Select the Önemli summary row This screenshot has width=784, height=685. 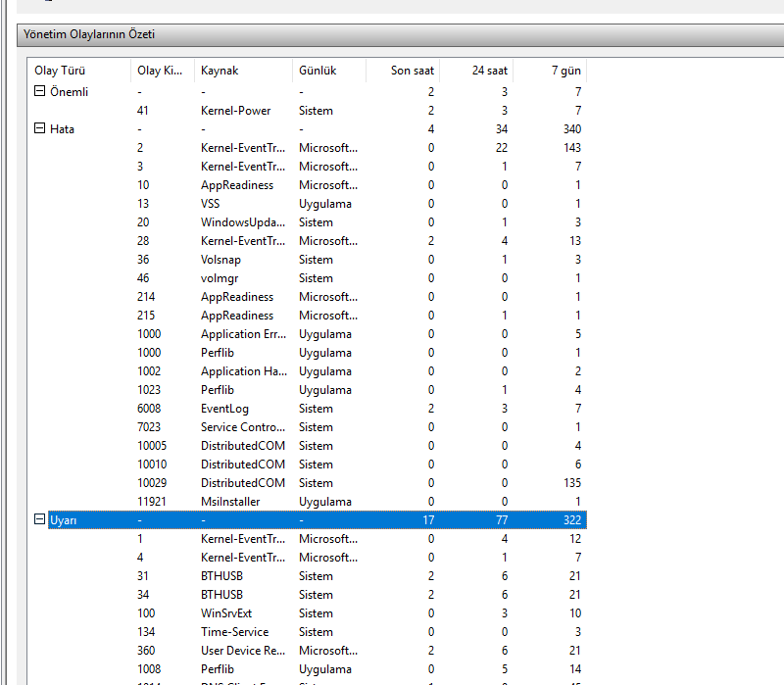click(x=317, y=91)
